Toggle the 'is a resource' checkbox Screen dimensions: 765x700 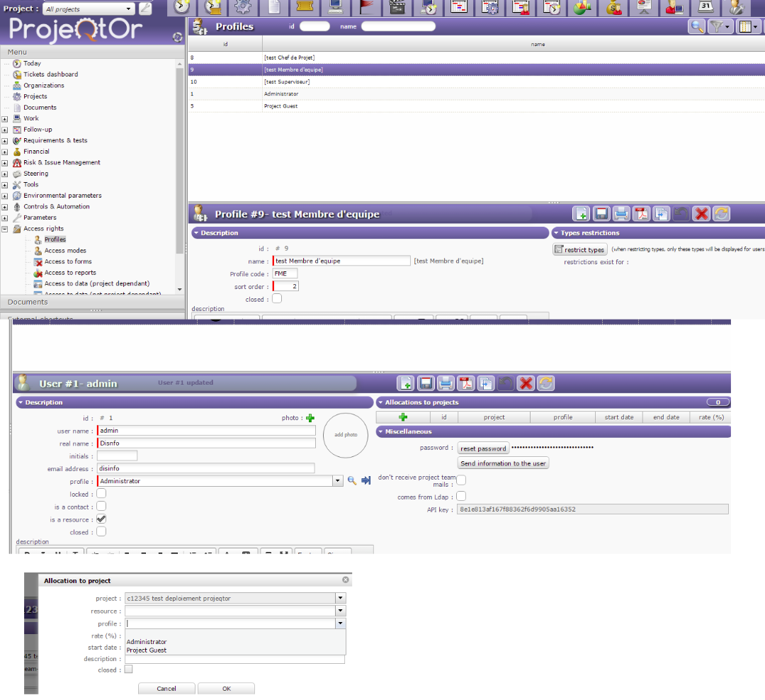(x=101, y=519)
